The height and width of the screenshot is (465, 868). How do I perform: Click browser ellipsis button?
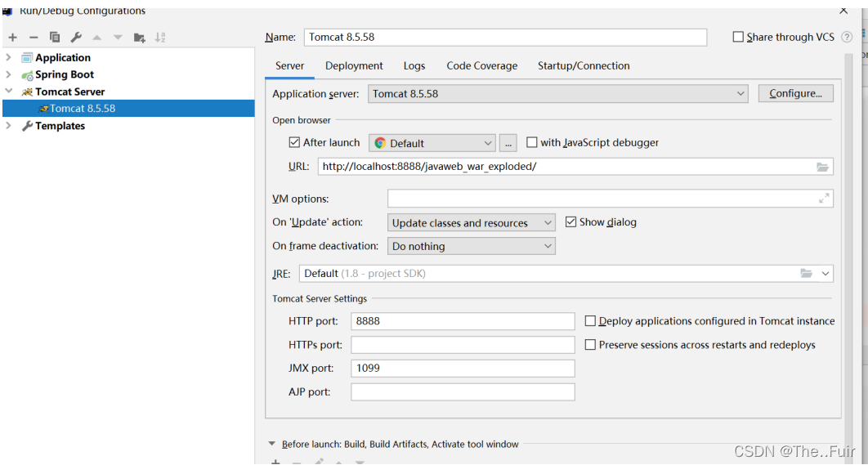(508, 143)
